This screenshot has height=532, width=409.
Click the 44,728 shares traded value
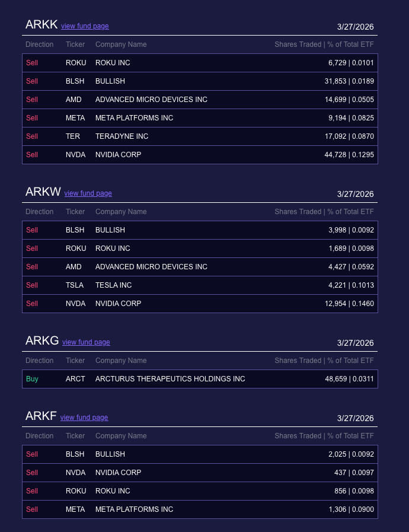[337, 155]
